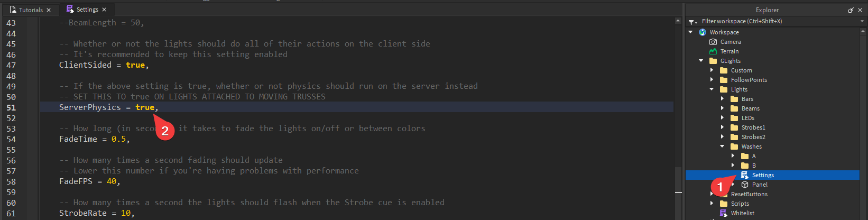The image size is (868, 220).
Task: Expand the Custom folder
Action: 712,70
